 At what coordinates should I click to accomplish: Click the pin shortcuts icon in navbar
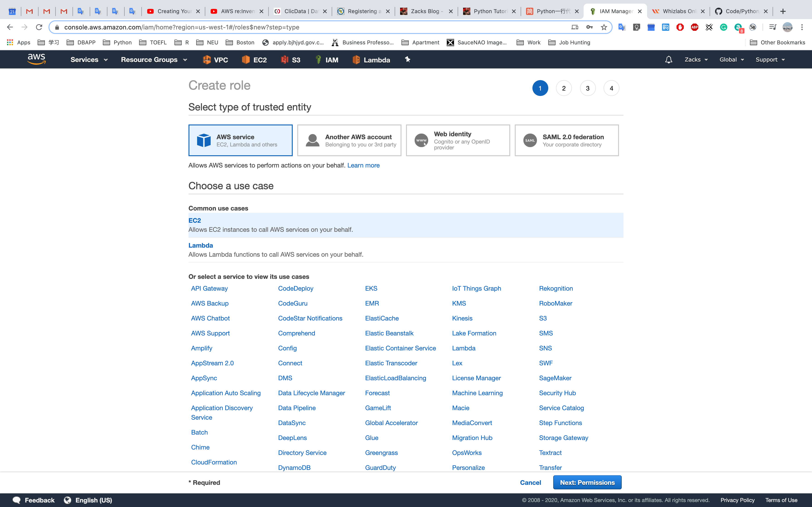tap(407, 59)
